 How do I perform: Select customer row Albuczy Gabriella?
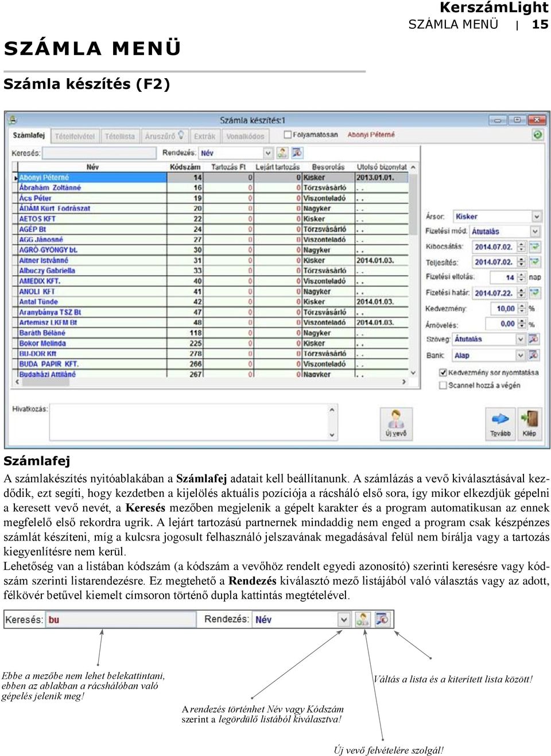[x=213, y=271]
